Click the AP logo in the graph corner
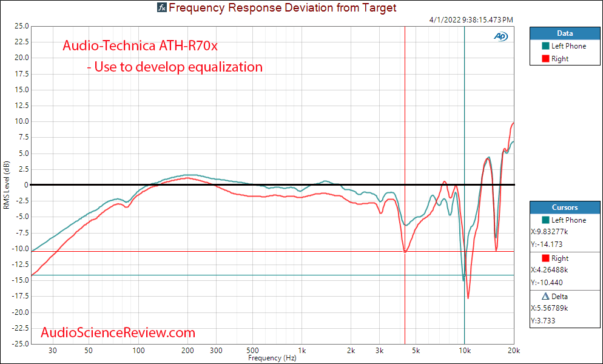The image size is (603, 364). (x=500, y=36)
